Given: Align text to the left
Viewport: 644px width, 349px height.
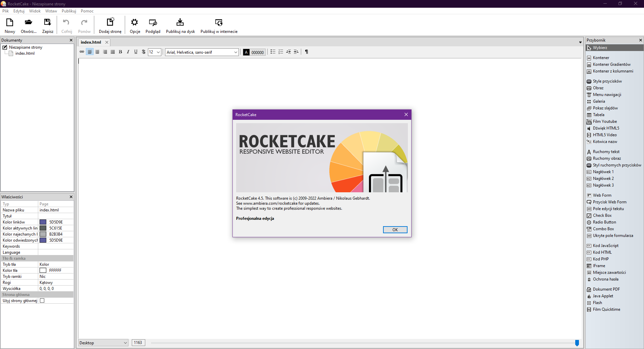Looking at the screenshot, I should point(90,52).
